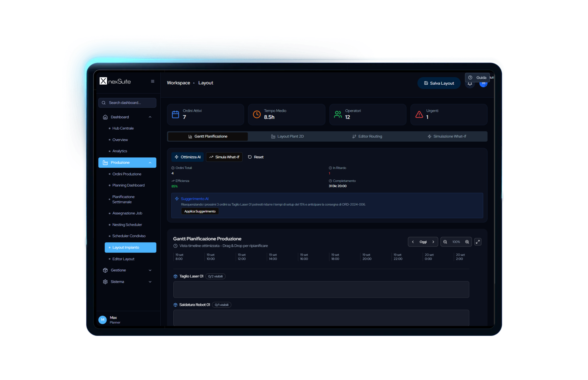Open the user avatar at top right
Image resolution: width=588 pixels, height=380 pixels.
coord(484,84)
